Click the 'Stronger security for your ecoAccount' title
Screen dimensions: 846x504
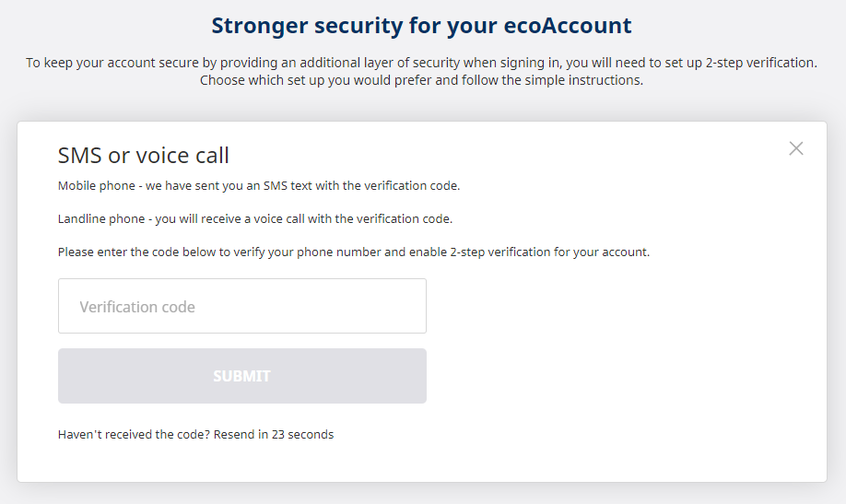[x=422, y=25]
